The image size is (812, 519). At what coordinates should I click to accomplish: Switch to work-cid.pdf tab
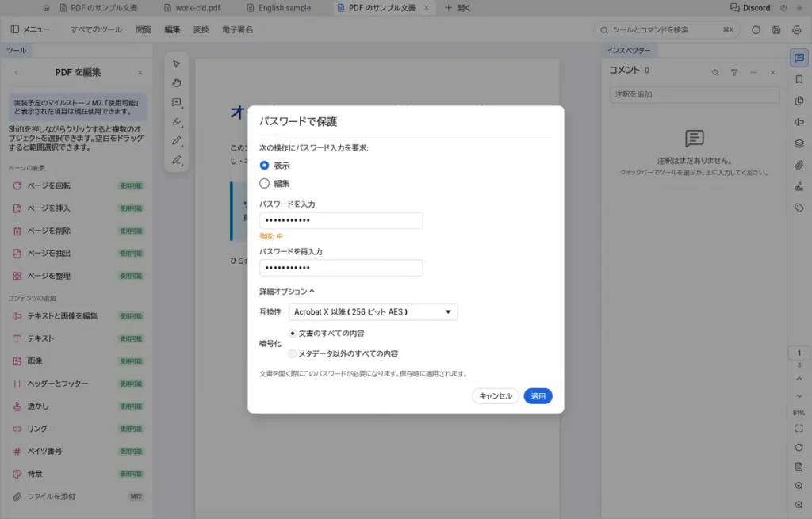point(192,8)
